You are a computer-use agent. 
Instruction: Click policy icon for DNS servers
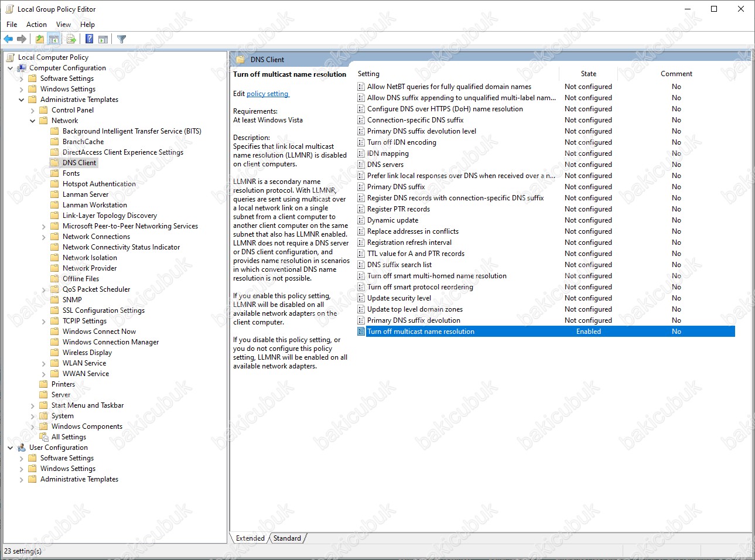point(361,165)
